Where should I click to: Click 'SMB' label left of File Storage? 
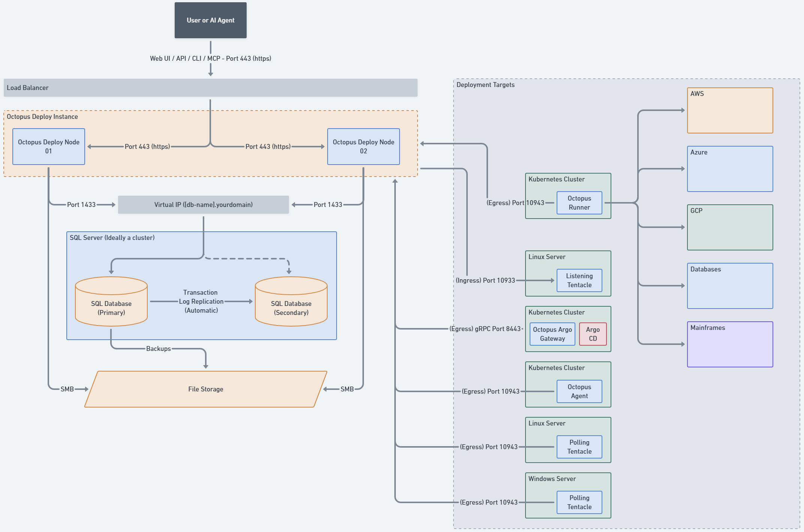pyautogui.click(x=67, y=389)
